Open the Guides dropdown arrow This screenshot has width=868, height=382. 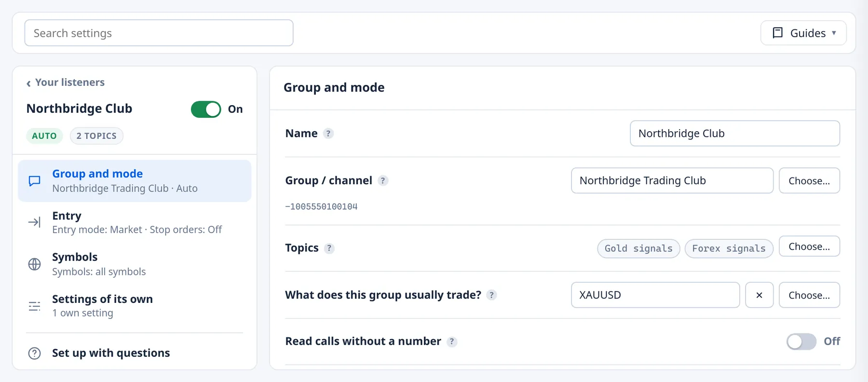pyautogui.click(x=834, y=33)
